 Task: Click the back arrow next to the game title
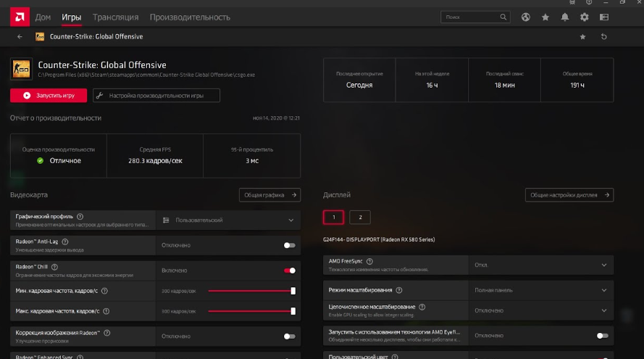pyautogui.click(x=20, y=36)
